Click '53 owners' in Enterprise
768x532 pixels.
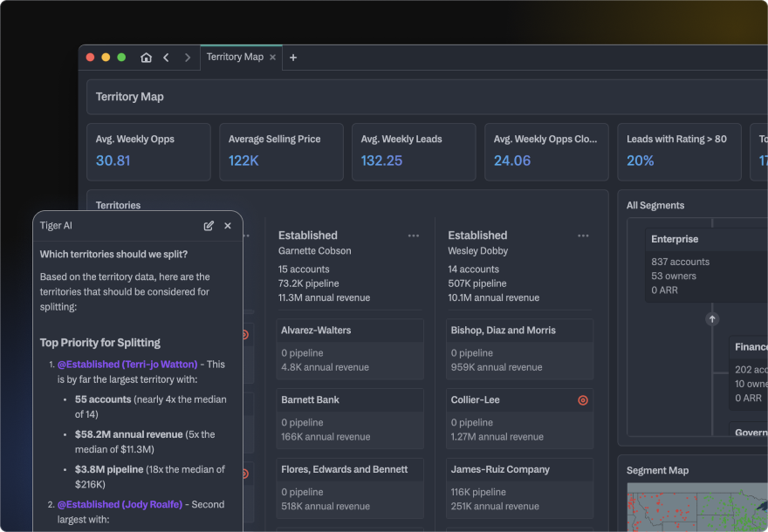coord(674,276)
